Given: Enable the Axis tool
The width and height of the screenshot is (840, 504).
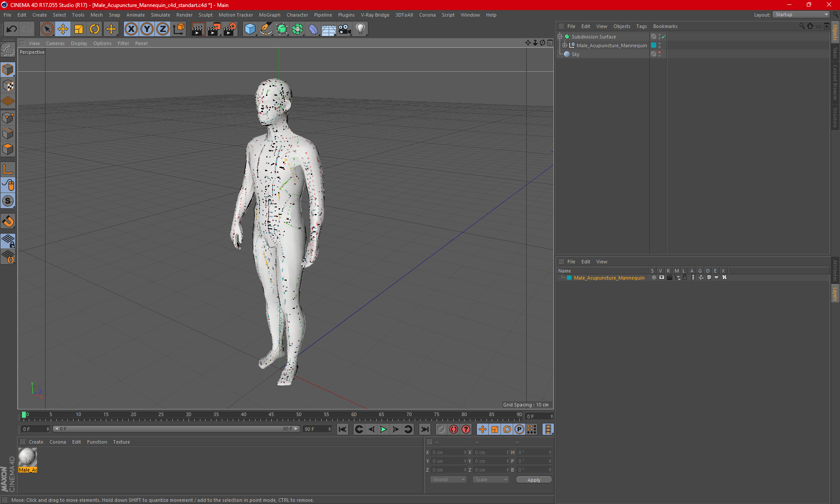Looking at the screenshot, I should click(8, 169).
